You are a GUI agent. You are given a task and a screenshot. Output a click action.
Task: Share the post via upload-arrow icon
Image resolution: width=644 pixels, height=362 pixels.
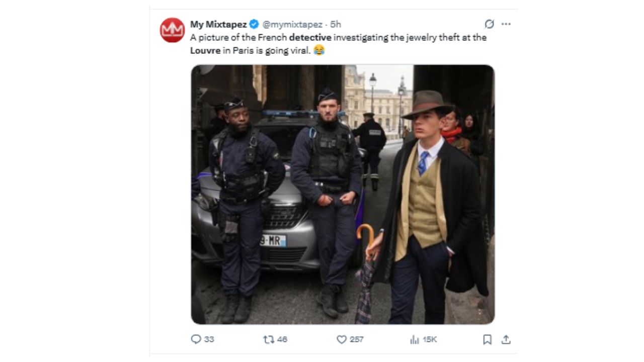[x=506, y=339]
